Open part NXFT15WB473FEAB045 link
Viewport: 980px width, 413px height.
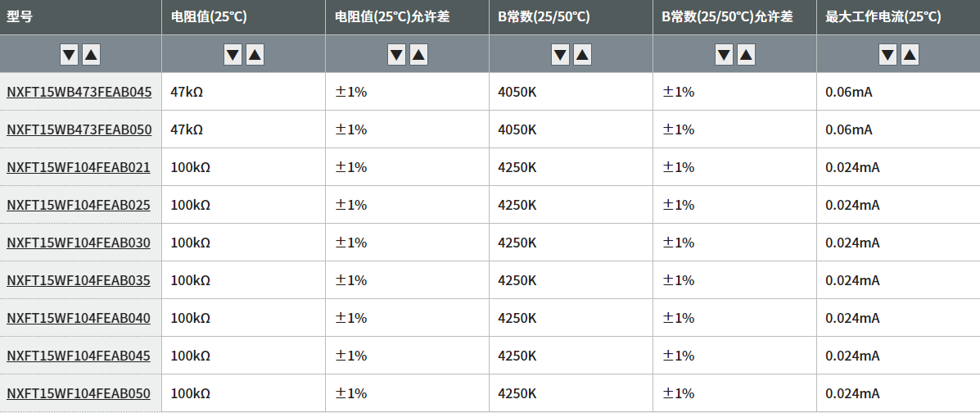(x=79, y=92)
